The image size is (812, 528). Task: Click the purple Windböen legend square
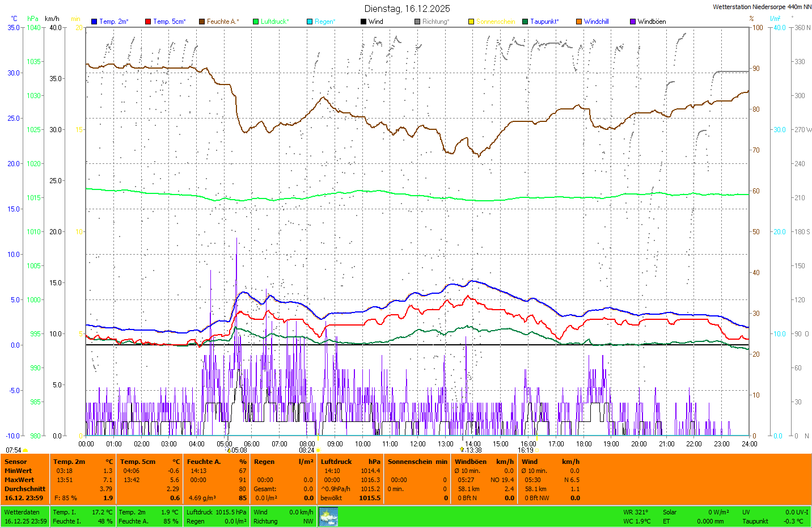(x=633, y=22)
